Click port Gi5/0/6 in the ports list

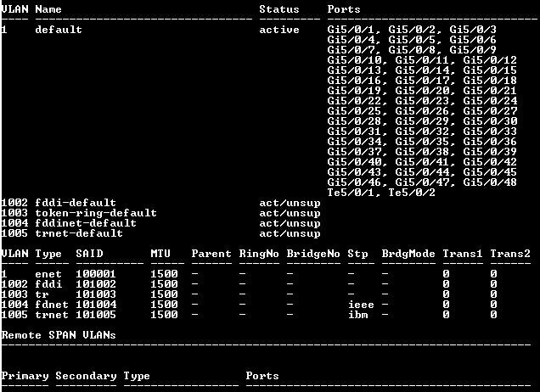coord(473,40)
